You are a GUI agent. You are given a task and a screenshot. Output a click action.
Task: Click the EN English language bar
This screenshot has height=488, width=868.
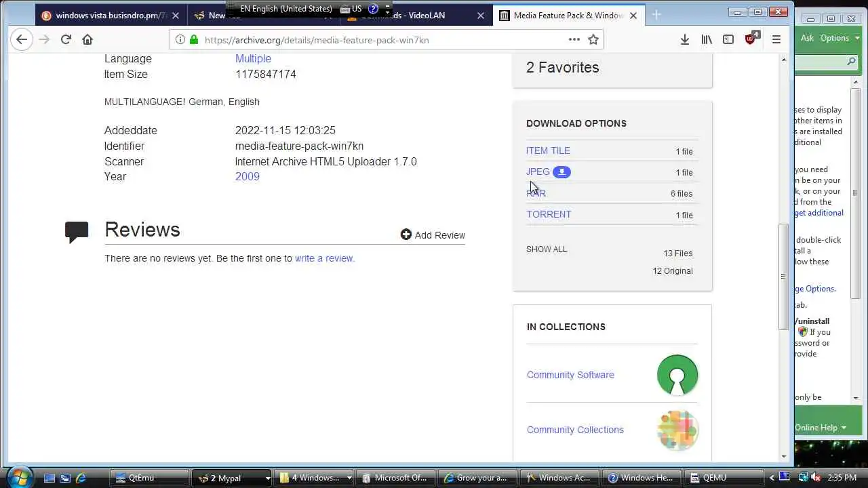point(286,9)
